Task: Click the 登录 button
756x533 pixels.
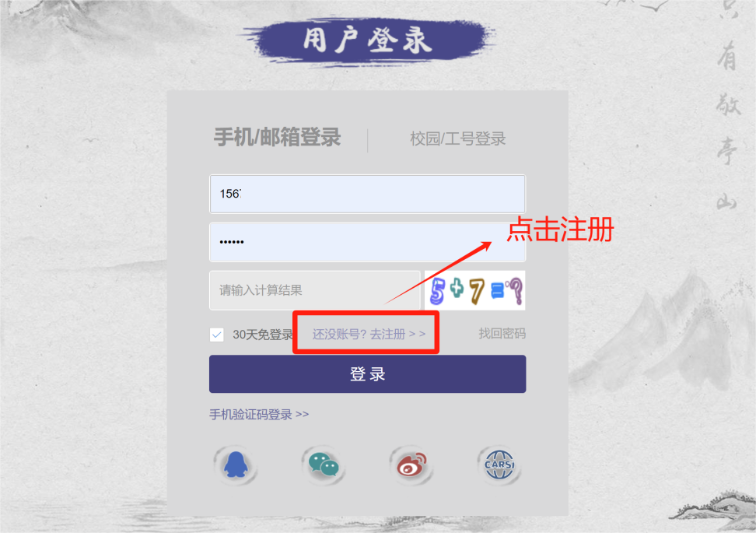Action: click(x=367, y=373)
